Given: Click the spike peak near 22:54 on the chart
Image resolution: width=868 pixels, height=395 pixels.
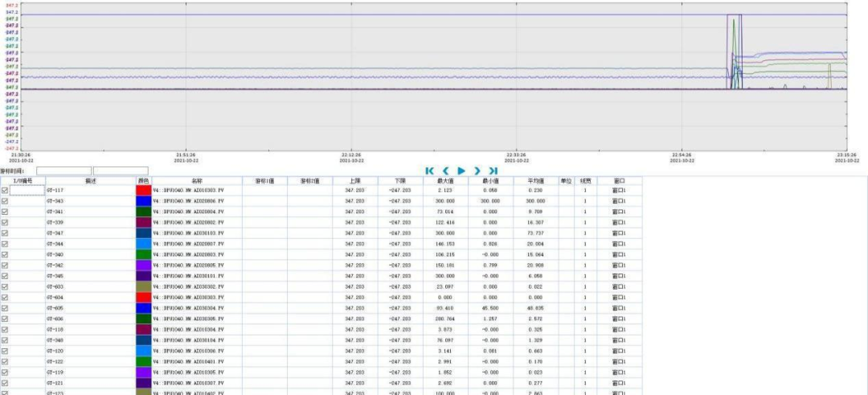Looking at the screenshot, I should pyautogui.click(x=734, y=20).
